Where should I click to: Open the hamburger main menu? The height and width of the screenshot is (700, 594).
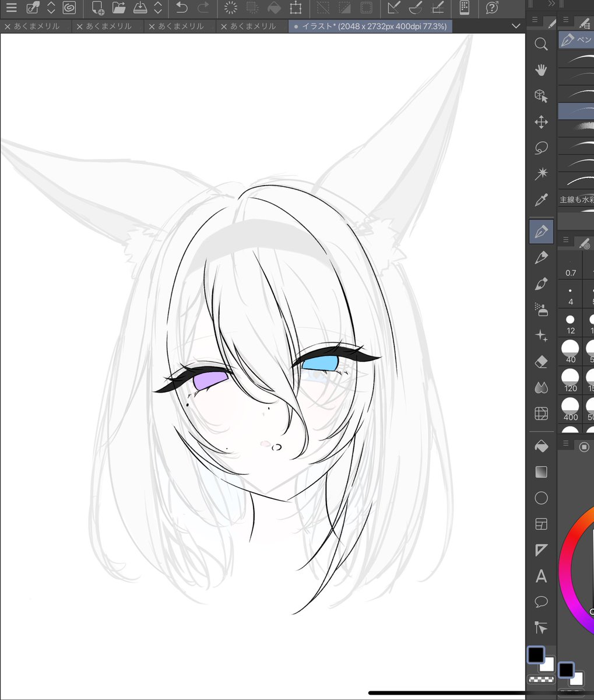pos(12,8)
